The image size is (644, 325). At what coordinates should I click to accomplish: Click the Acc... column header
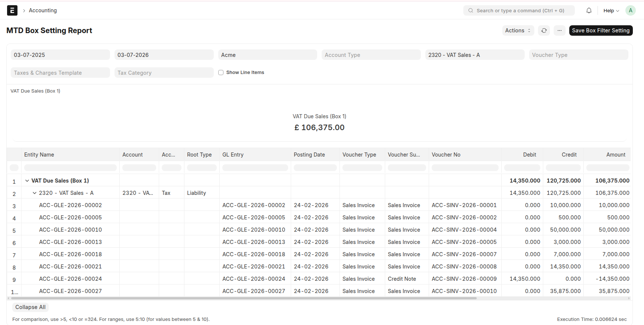coord(171,155)
